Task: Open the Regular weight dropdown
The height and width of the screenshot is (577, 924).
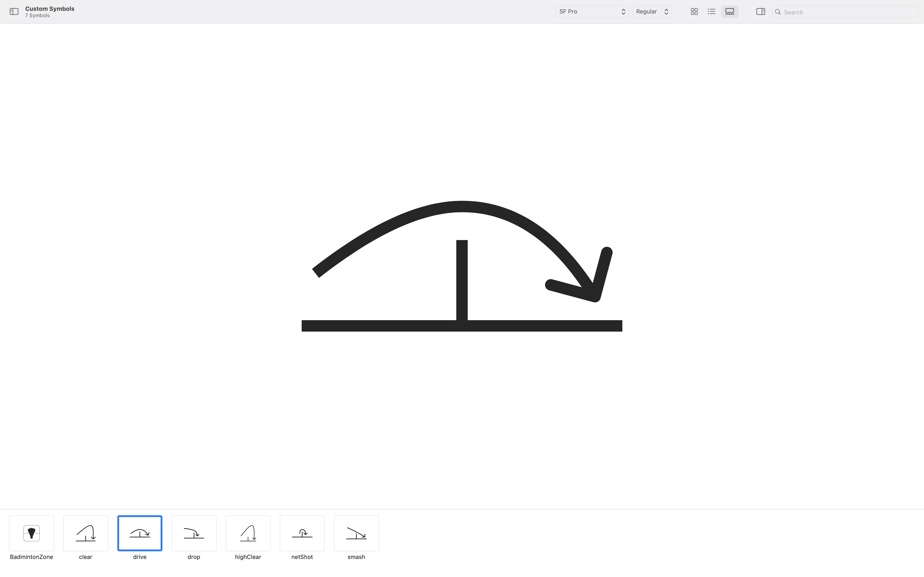Action: 652,12
